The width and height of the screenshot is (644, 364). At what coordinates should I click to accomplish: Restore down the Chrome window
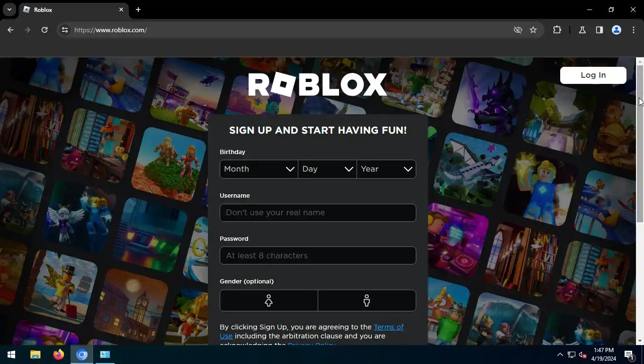(611, 9)
